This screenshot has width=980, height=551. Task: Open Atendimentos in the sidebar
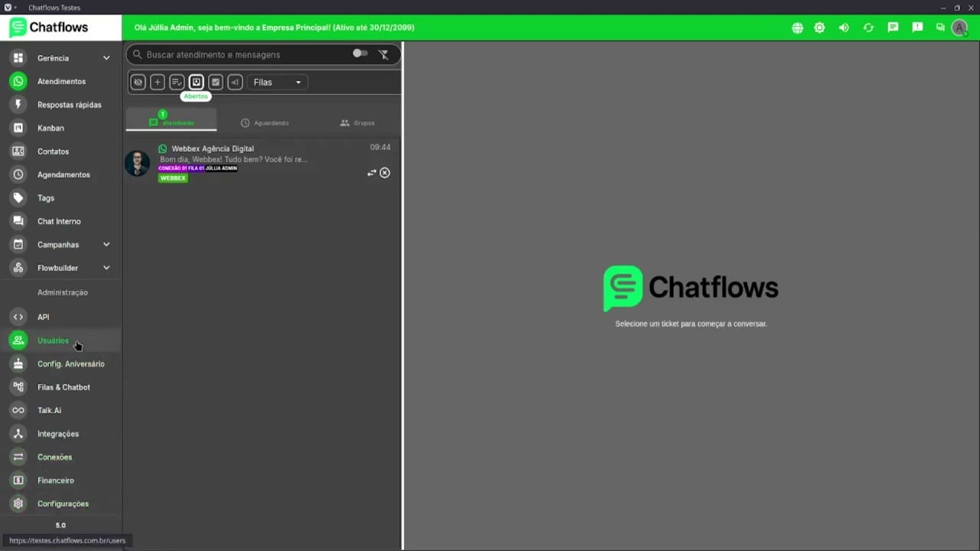(61, 81)
